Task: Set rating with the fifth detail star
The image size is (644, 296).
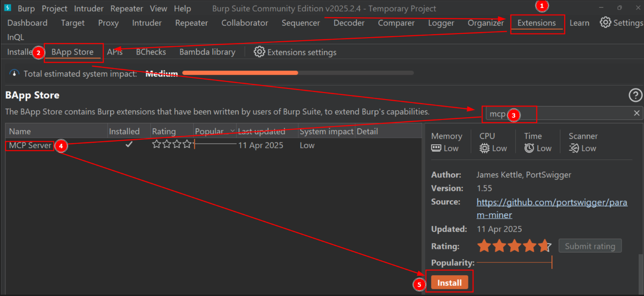Action: click(545, 246)
